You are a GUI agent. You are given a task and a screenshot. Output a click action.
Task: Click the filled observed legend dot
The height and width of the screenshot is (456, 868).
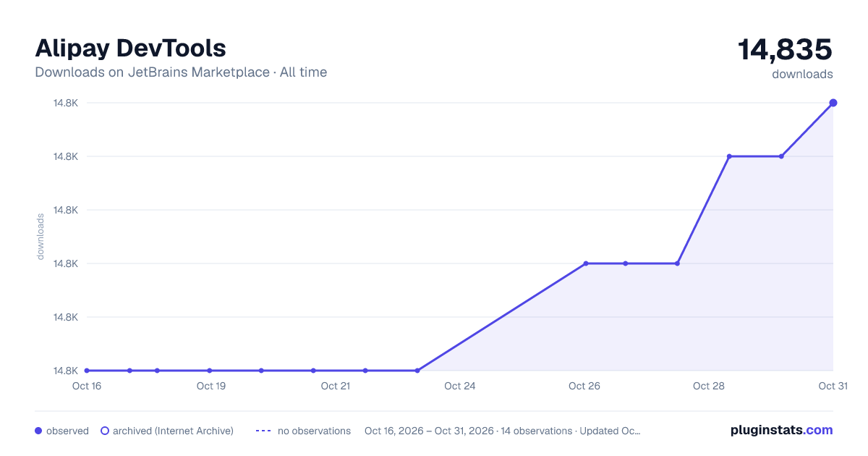(x=39, y=431)
